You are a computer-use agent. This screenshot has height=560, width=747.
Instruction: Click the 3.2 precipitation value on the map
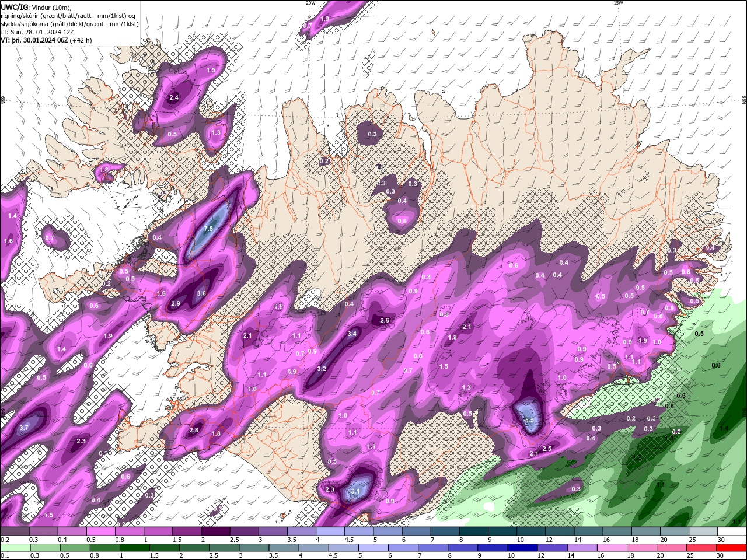point(322,369)
